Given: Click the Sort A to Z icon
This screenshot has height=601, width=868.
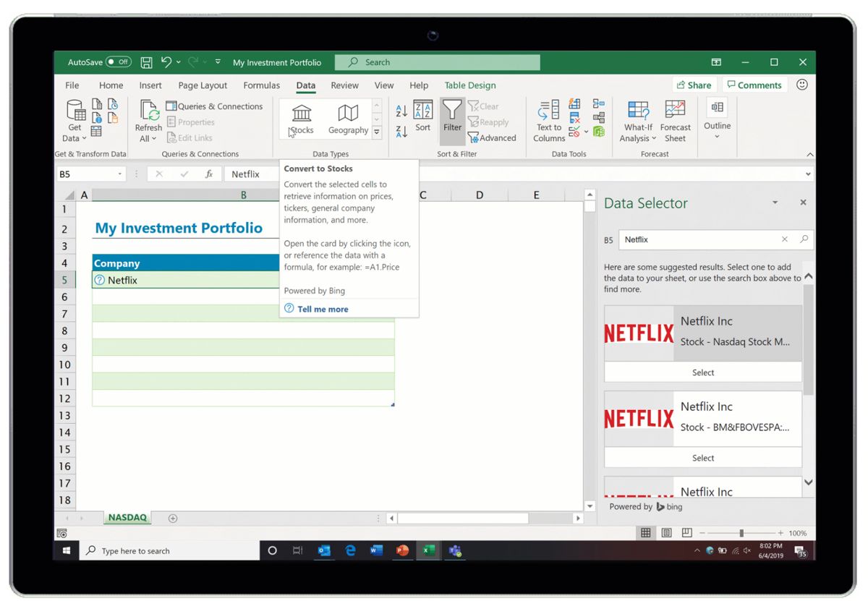Looking at the screenshot, I should [401, 111].
